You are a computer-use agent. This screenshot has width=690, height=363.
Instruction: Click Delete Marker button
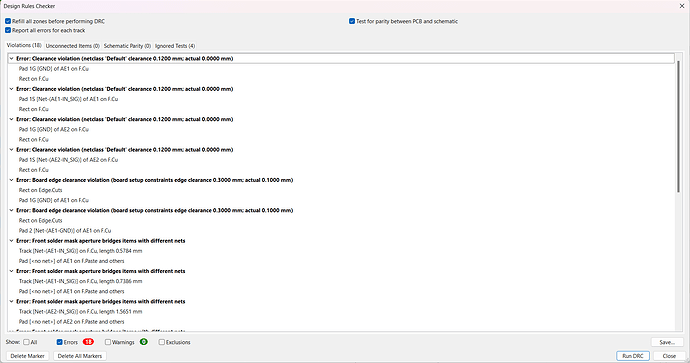click(27, 356)
